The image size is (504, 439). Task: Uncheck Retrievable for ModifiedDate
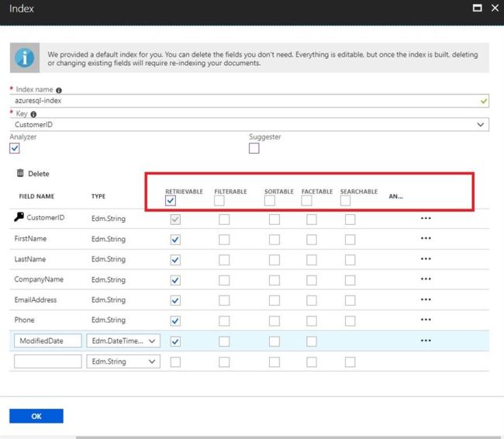pos(175,341)
